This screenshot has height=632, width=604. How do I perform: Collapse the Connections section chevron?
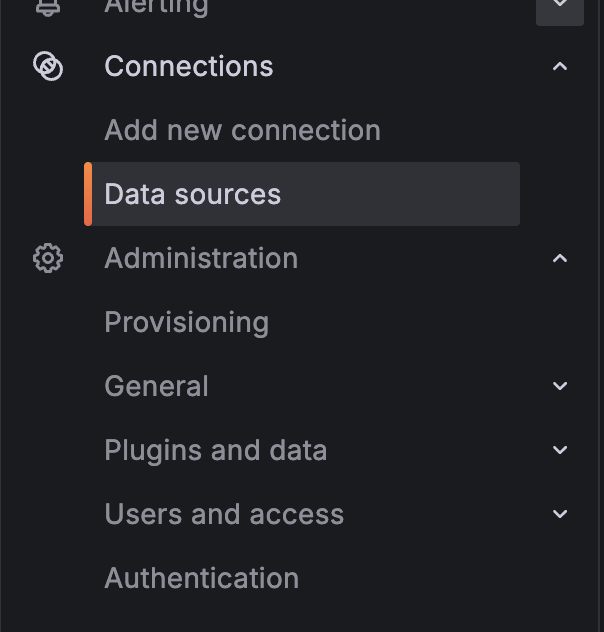coord(560,67)
